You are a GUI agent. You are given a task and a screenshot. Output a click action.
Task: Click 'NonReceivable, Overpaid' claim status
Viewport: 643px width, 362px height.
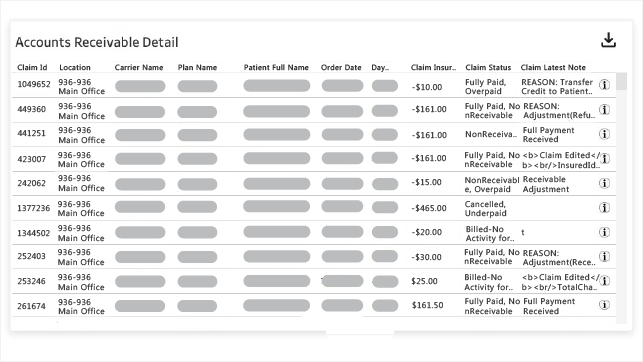click(492, 184)
